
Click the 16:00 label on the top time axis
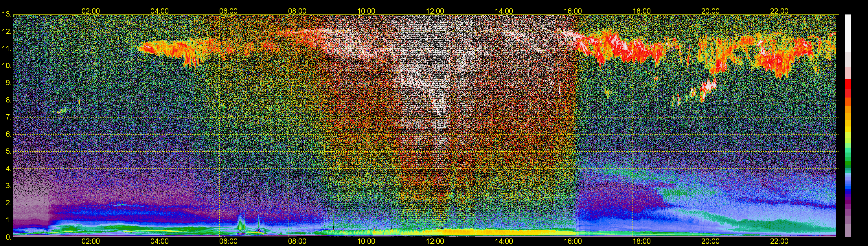click(573, 11)
